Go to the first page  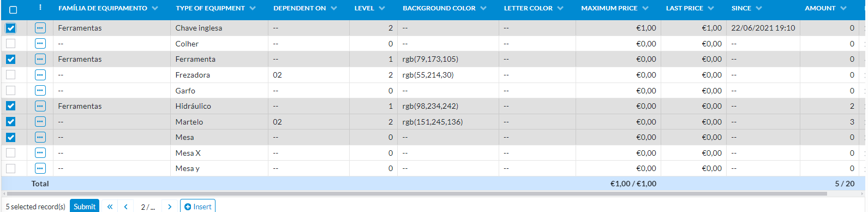click(110, 207)
